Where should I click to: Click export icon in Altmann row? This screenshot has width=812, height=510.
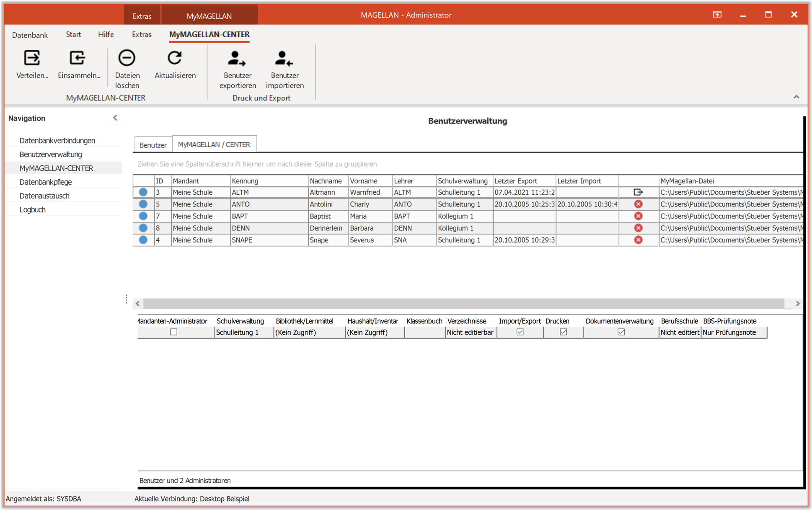point(638,192)
